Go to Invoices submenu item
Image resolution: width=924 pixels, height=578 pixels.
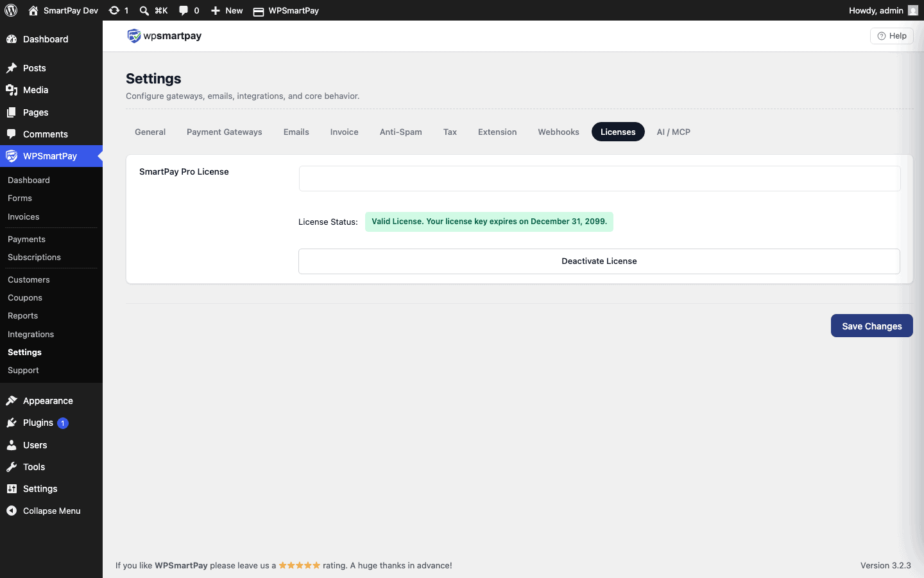tap(24, 217)
